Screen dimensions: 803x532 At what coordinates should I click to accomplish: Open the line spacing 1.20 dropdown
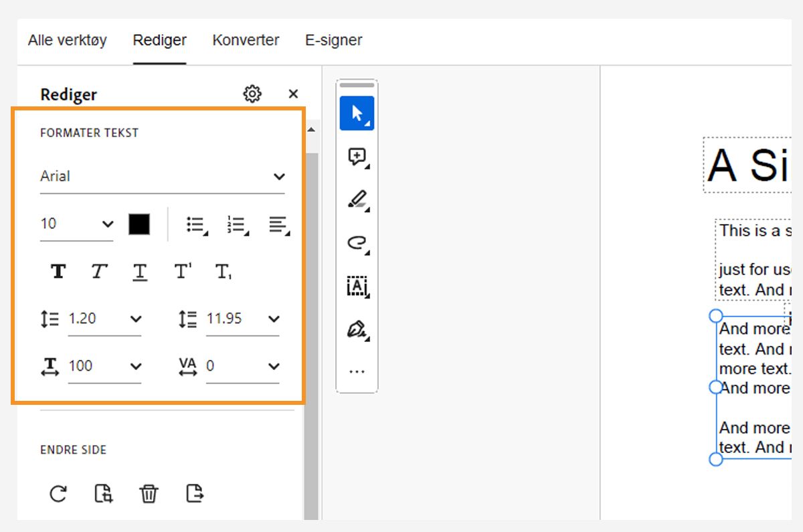pos(136,319)
